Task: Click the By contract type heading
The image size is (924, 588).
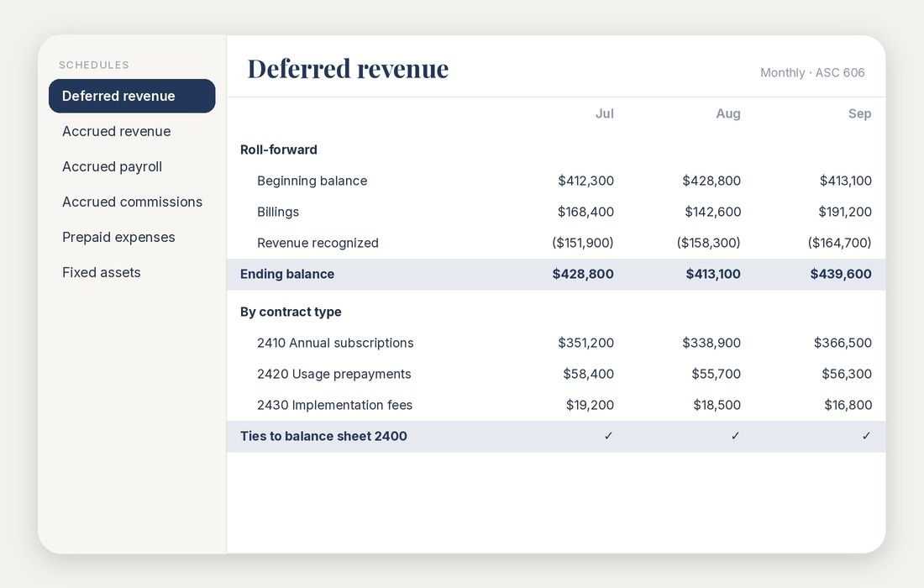Action: click(x=291, y=312)
